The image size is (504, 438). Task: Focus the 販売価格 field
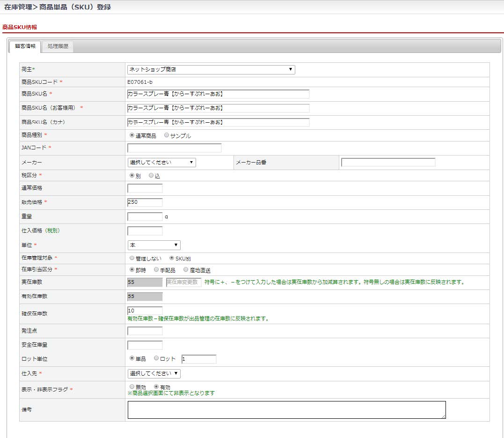point(145,202)
